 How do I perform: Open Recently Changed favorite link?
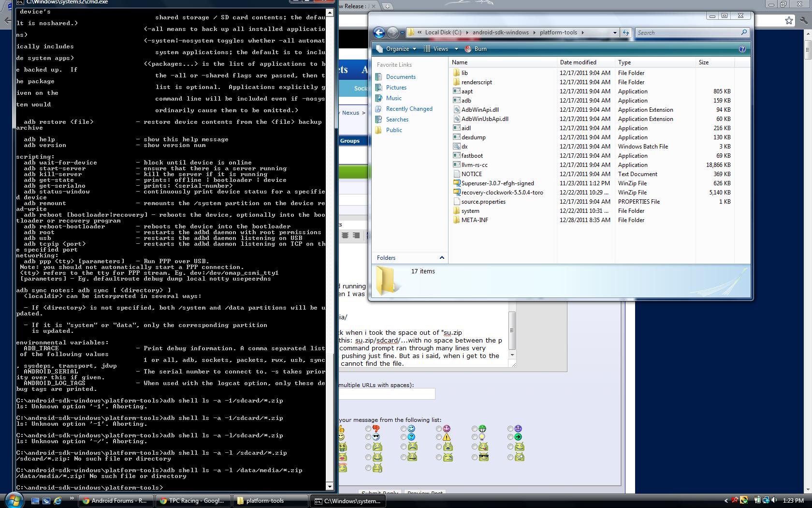pyautogui.click(x=409, y=109)
